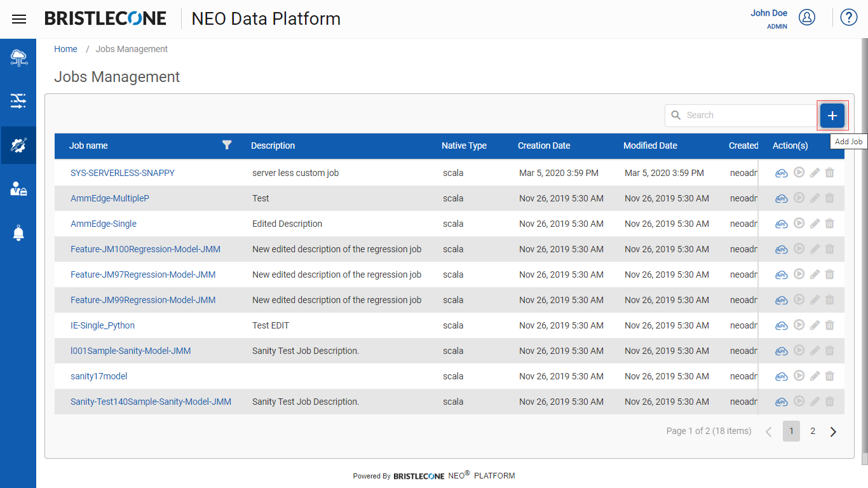The width and height of the screenshot is (868, 488).
Task: Click the previous page arrow
Action: (768, 431)
